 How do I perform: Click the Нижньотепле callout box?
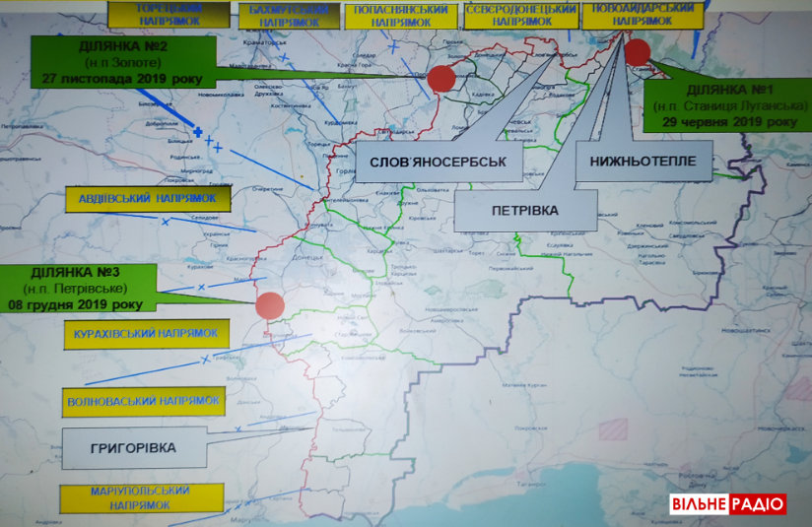pyautogui.click(x=644, y=161)
